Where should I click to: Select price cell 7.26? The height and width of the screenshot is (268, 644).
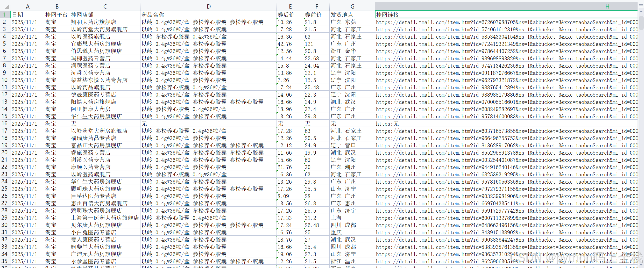tap(290, 80)
